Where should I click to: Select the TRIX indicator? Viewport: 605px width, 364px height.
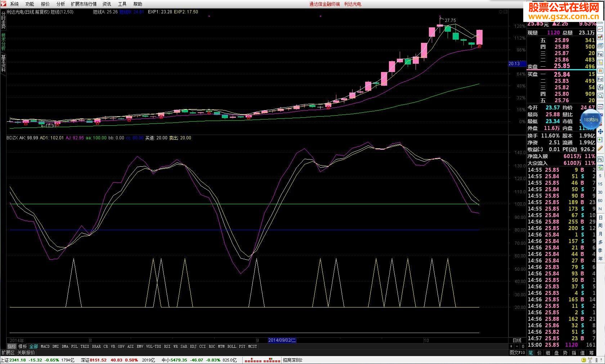pyautogui.click(x=85, y=346)
